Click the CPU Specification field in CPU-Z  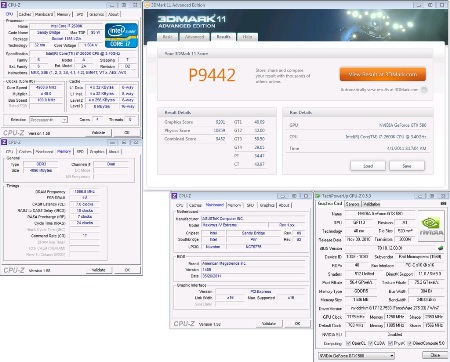coord(83,53)
